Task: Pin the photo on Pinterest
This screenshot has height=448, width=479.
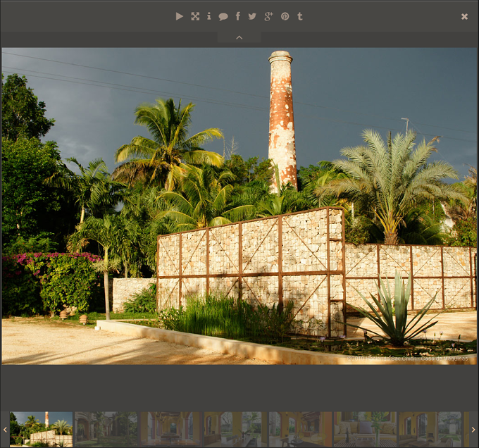Action: (x=285, y=16)
